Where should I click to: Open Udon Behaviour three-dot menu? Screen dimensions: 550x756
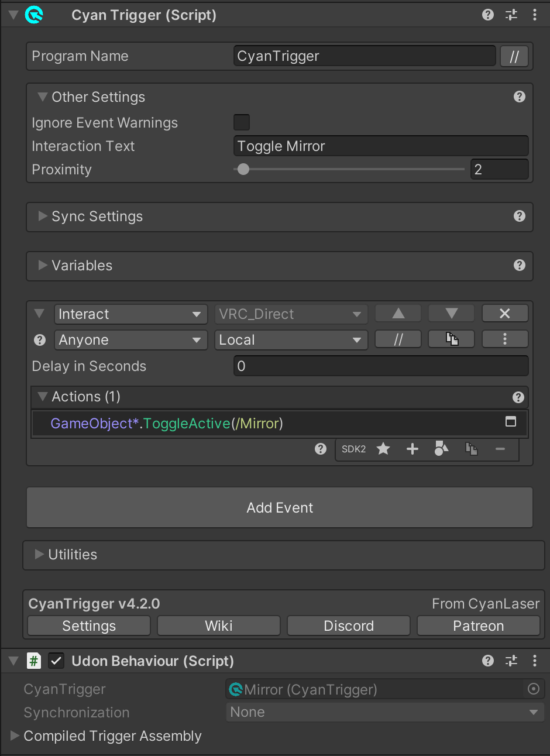click(535, 661)
